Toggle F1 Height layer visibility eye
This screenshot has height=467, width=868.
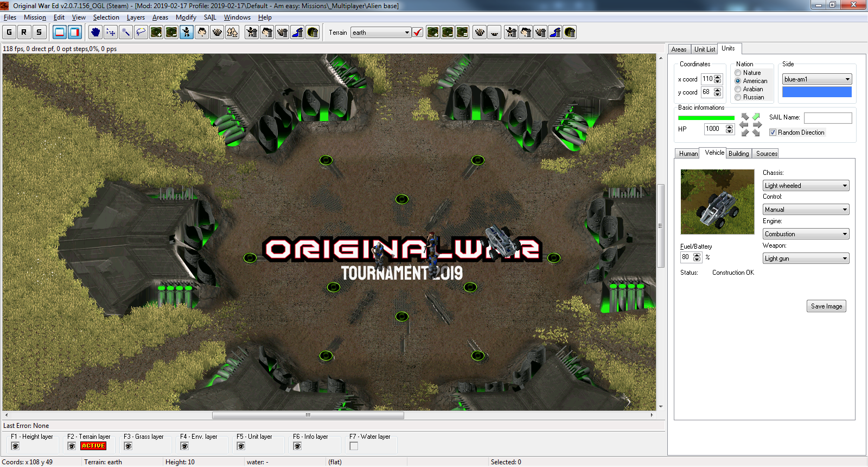(15, 446)
